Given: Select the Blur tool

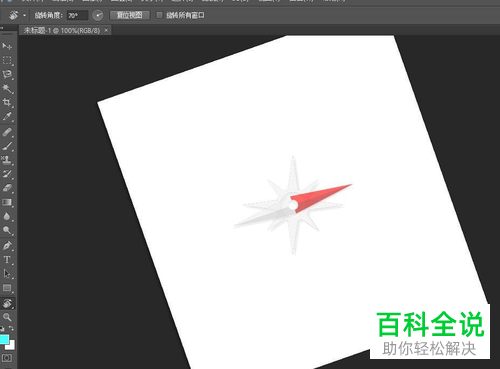Looking at the screenshot, I should 7,216.
